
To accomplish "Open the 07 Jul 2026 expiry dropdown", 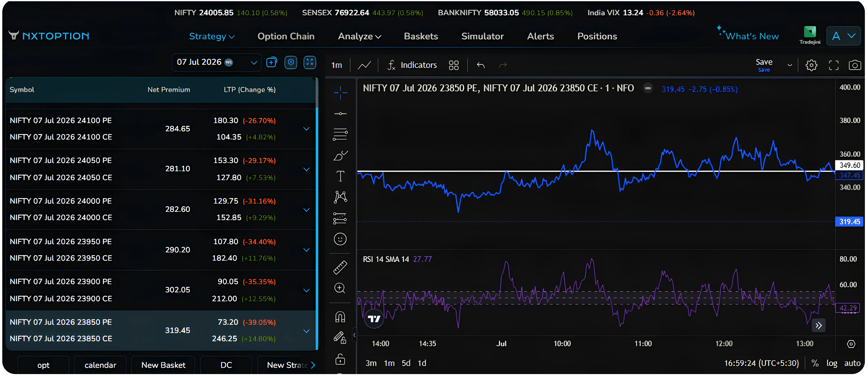I will [217, 62].
